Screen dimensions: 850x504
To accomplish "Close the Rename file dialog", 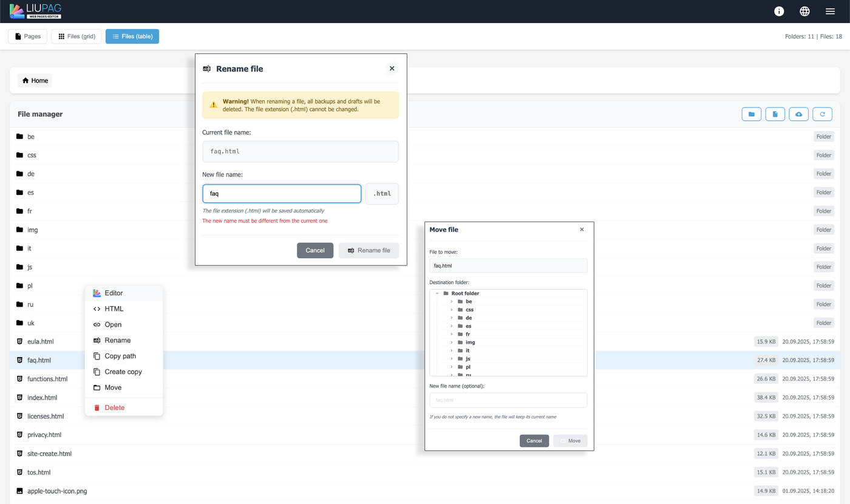I will pyautogui.click(x=392, y=69).
